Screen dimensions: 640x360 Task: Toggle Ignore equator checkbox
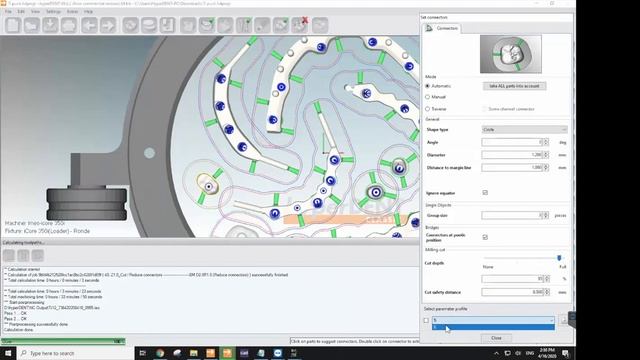[x=485, y=193]
